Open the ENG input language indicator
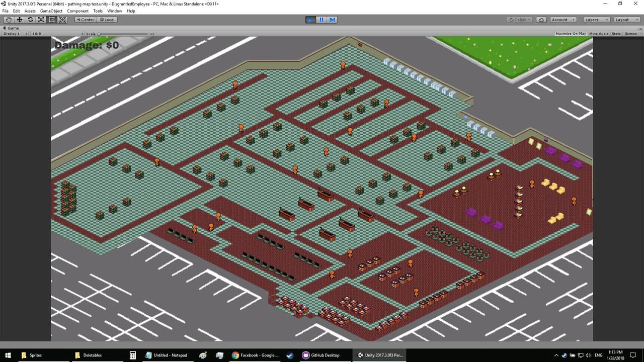This screenshot has width=644, height=362. coord(598,355)
